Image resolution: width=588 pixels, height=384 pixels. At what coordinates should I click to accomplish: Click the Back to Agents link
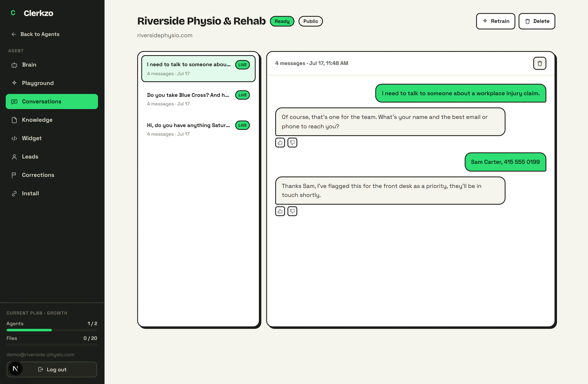pos(35,34)
